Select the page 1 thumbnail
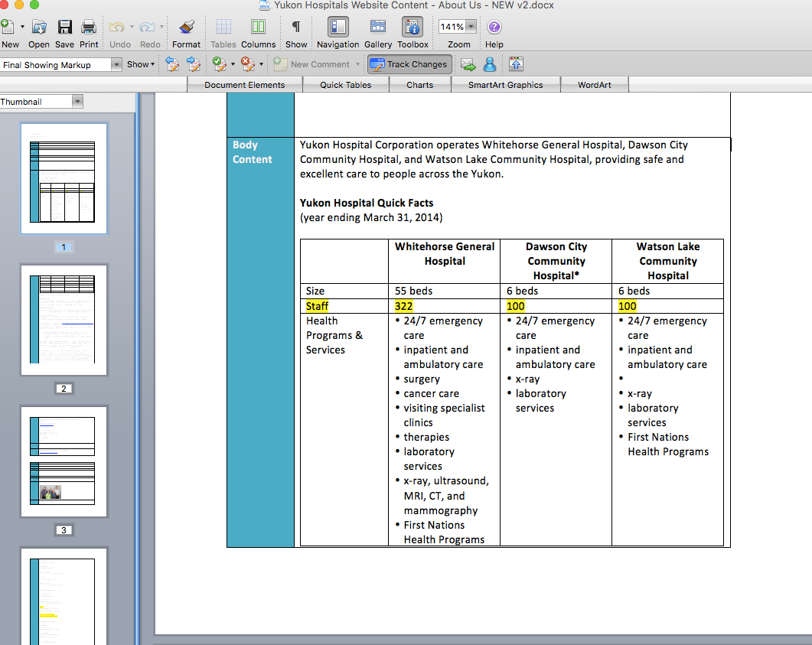The height and width of the screenshot is (645, 812). click(64, 178)
